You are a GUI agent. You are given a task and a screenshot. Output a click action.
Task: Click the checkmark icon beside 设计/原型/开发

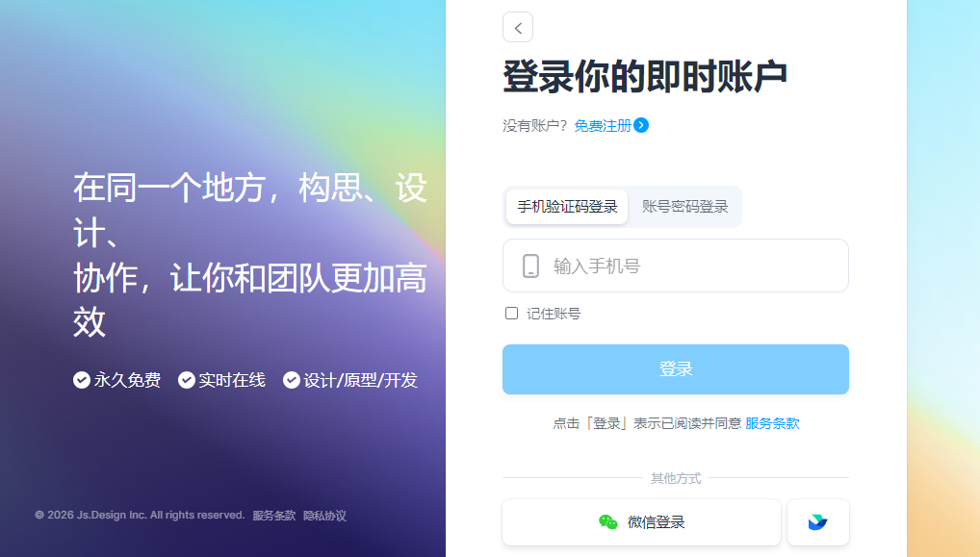tap(292, 380)
